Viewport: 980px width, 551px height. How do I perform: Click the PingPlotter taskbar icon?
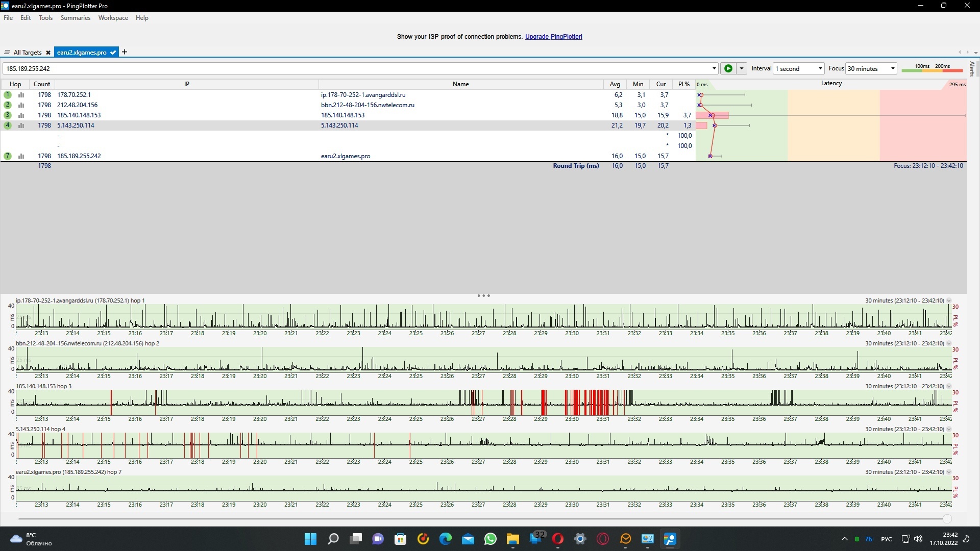670,539
